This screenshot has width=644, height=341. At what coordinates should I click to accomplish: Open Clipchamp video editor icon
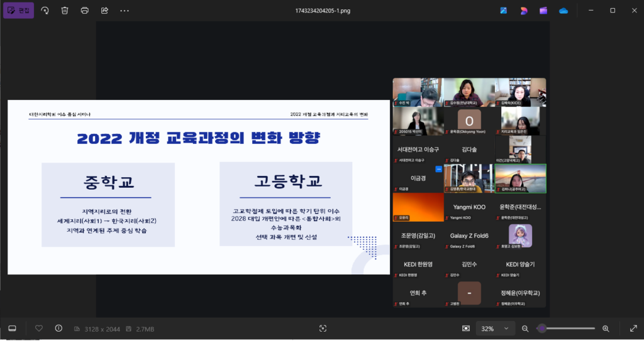point(543,11)
